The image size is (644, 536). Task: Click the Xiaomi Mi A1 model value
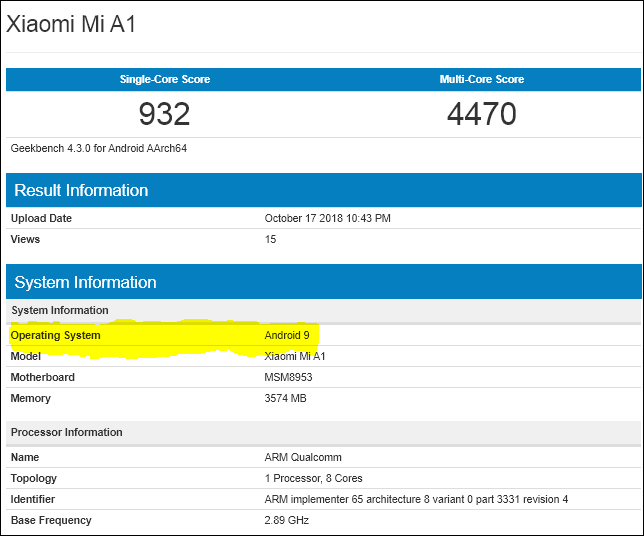[x=295, y=356]
